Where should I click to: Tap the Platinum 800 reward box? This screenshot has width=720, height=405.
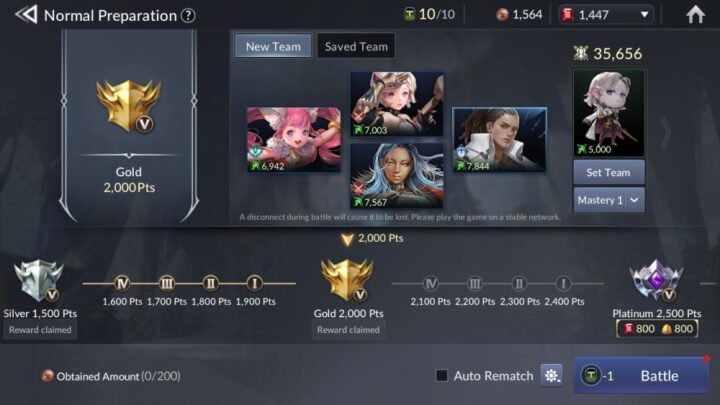point(657,329)
